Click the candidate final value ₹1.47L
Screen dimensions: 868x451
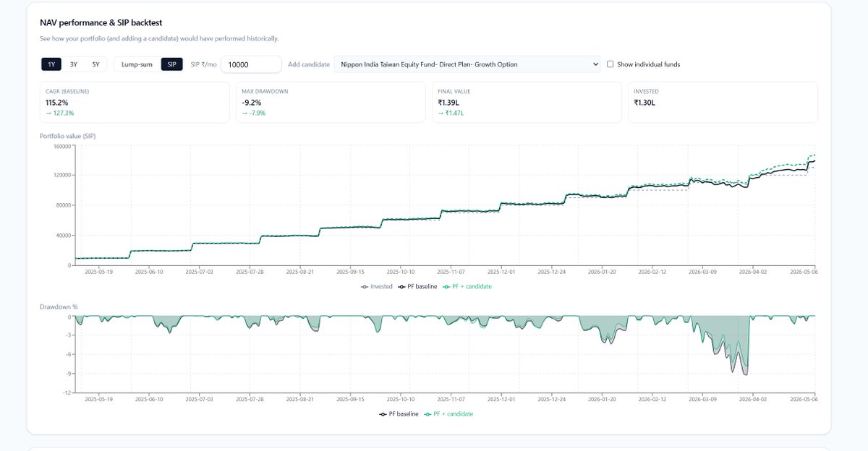(x=451, y=113)
